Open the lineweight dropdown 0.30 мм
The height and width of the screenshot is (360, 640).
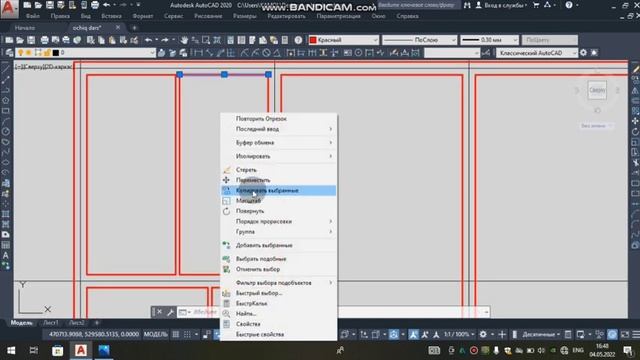[x=489, y=40]
